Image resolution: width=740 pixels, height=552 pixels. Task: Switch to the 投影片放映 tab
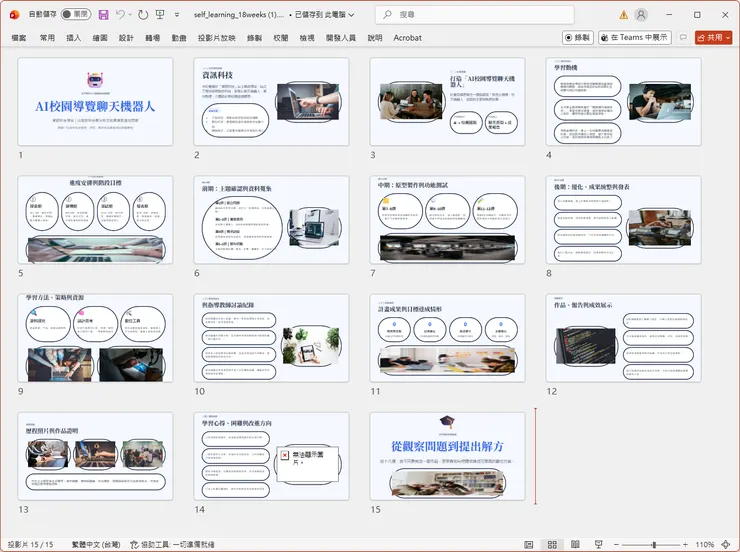point(216,37)
